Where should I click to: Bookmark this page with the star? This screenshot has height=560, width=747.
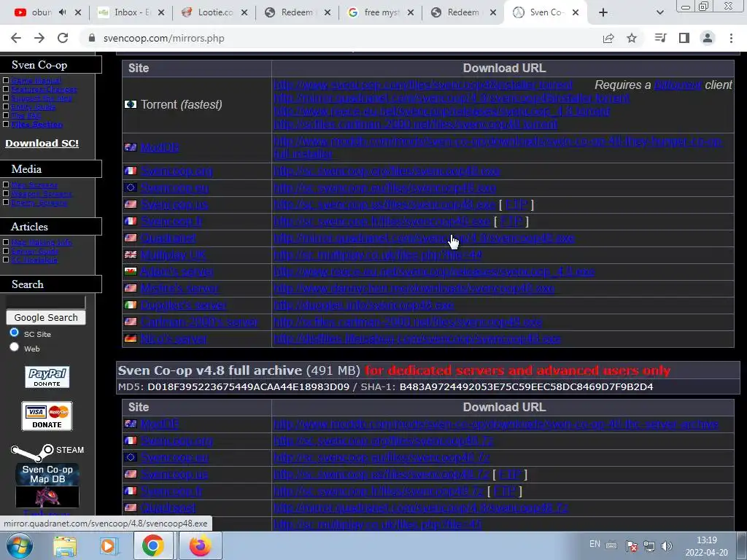pyautogui.click(x=632, y=38)
